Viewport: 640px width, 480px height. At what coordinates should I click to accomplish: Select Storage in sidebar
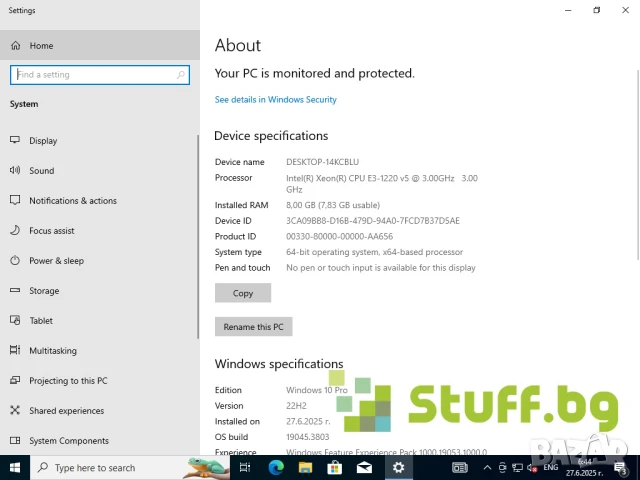pos(44,291)
